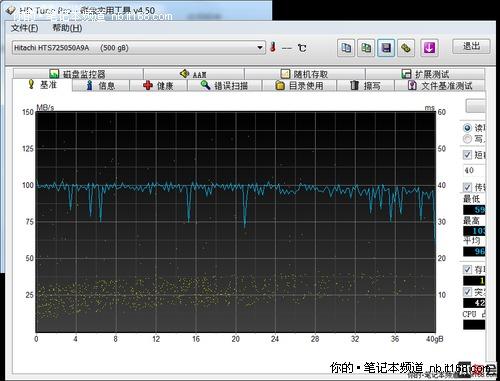Screen dimensions: 500x381
Task: Click the options tool icon
Action: pyautogui.click(x=406, y=48)
